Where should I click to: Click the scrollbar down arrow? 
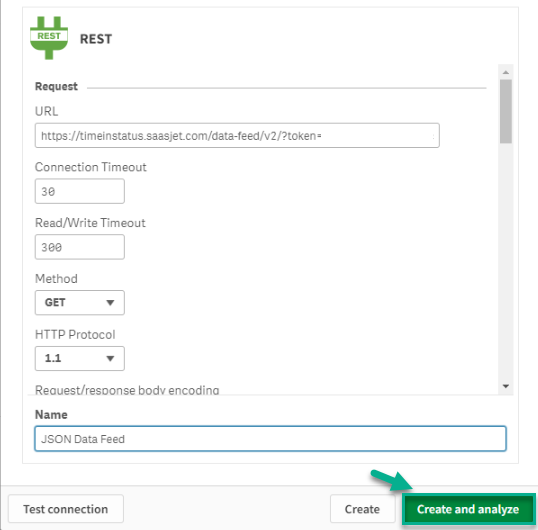tap(506, 386)
